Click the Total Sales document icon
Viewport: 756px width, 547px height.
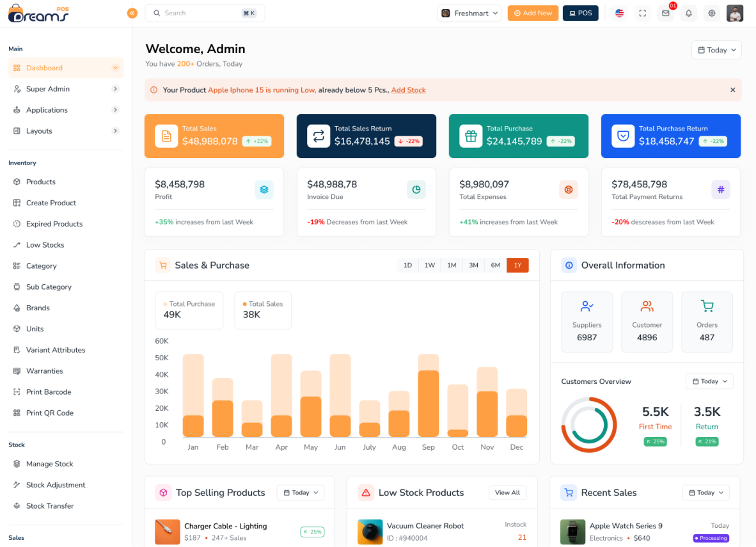(166, 136)
